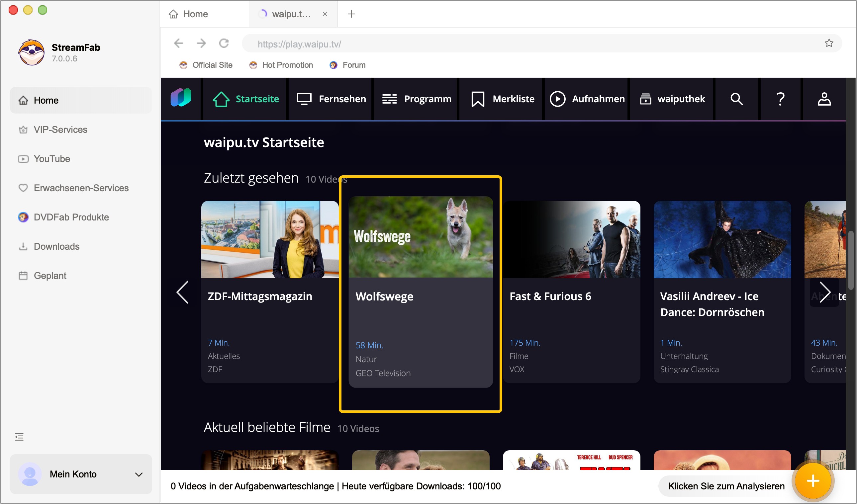Open DVDFab Produkte in sidebar

71,217
